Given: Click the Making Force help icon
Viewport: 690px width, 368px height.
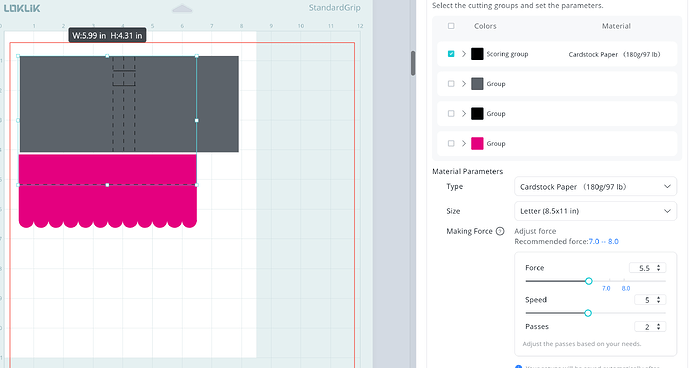Looking at the screenshot, I should coord(500,231).
